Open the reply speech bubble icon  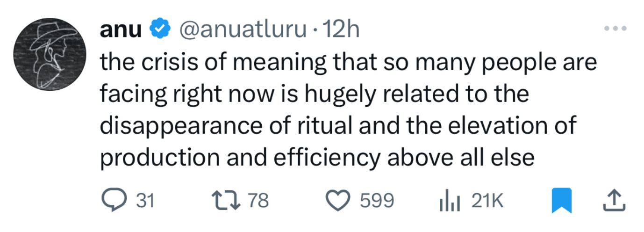112,201
